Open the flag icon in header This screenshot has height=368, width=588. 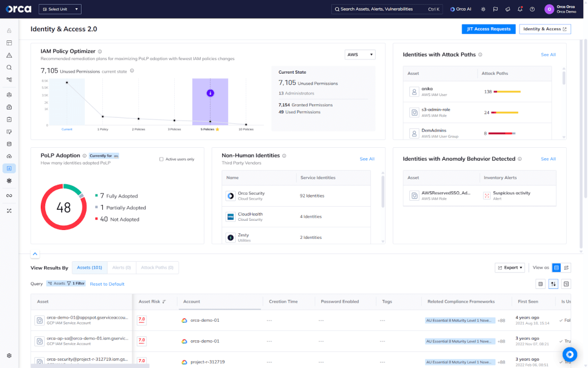click(x=495, y=9)
